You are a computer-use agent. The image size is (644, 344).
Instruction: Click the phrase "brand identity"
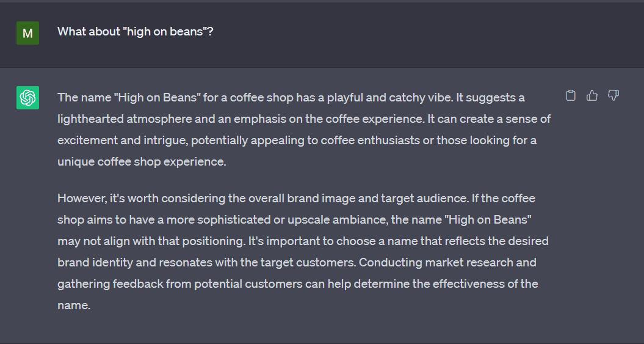pos(92,263)
